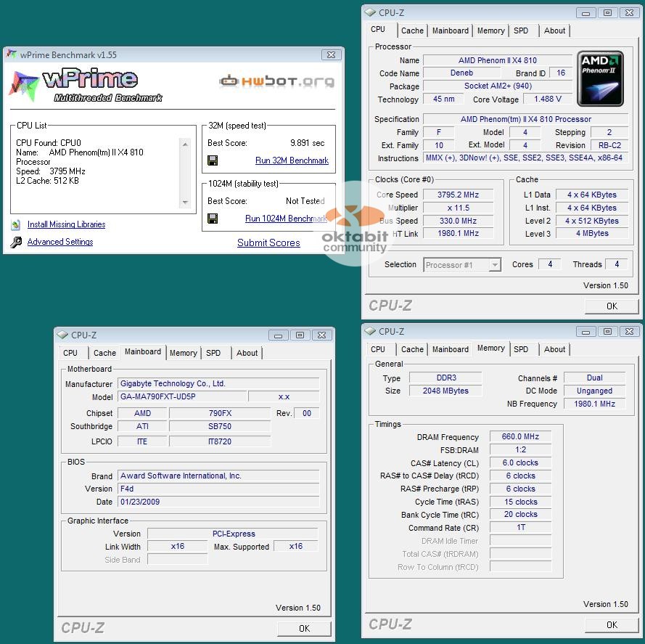Open Install Missing Libraries link
The width and height of the screenshot is (645, 644).
tap(66, 224)
